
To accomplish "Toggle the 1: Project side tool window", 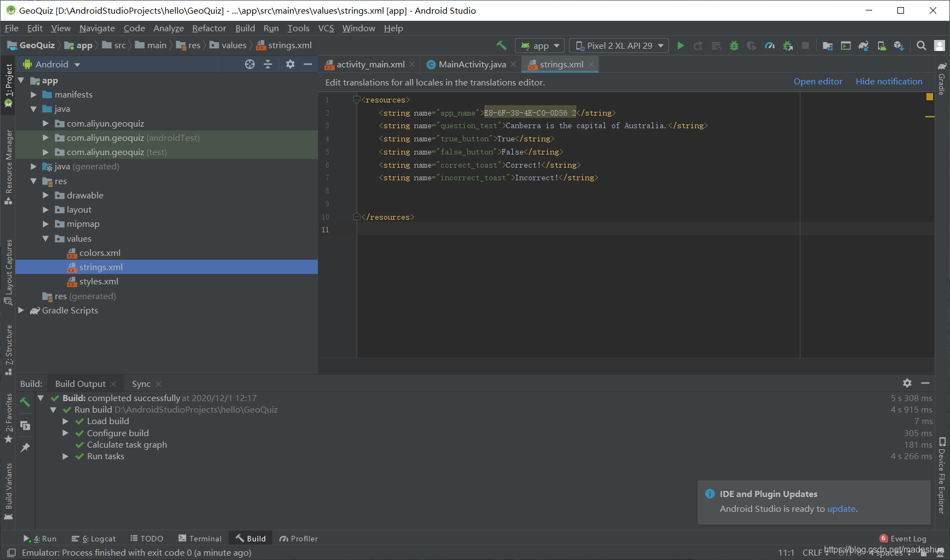I will click(8, 85).
